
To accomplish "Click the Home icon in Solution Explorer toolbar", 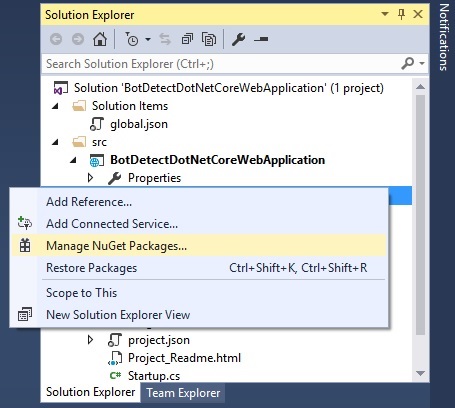I will pyautogui.click(x=100, y=39).
